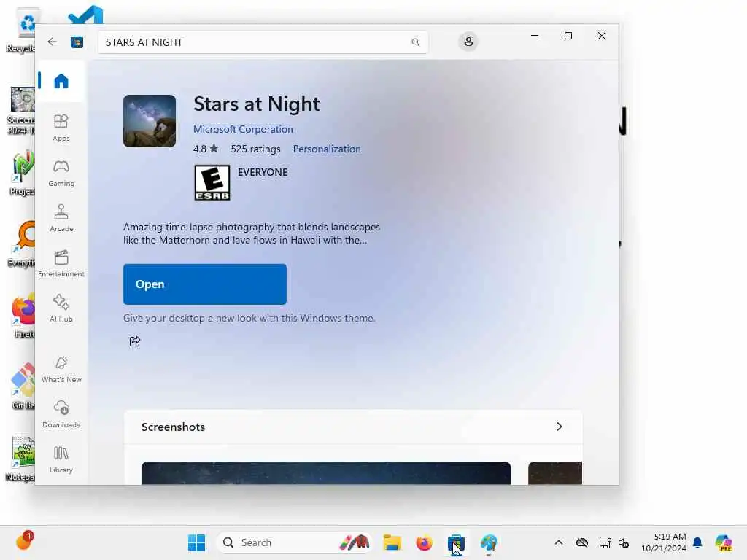Maximize the Microsoft Store window

tap(568, 36)
